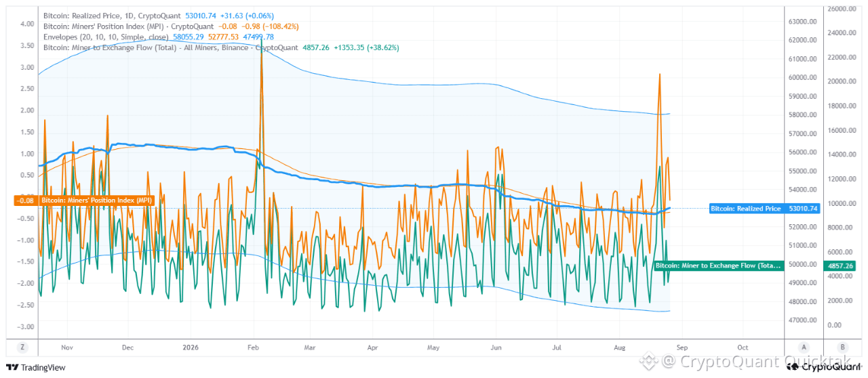The width and height of the screenshot is (868, 378).
Task: Click the May label on time axis
Action: (x=433, y=346)
